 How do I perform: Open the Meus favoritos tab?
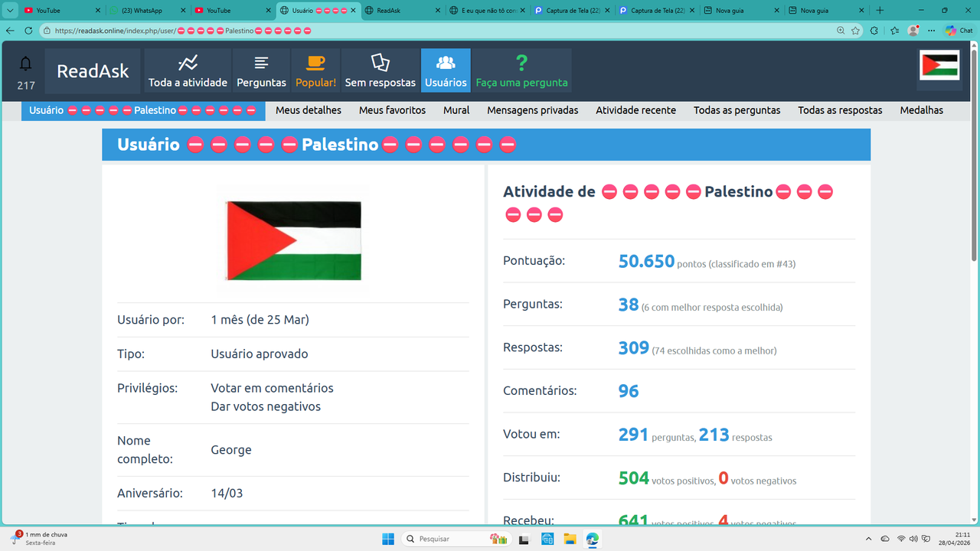392,110
